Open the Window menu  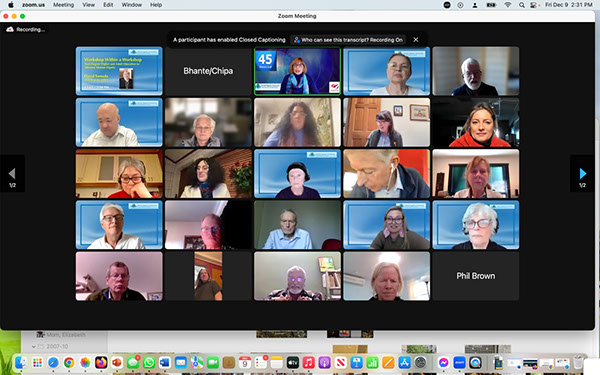pyautogui.click(x=131, y=5)
